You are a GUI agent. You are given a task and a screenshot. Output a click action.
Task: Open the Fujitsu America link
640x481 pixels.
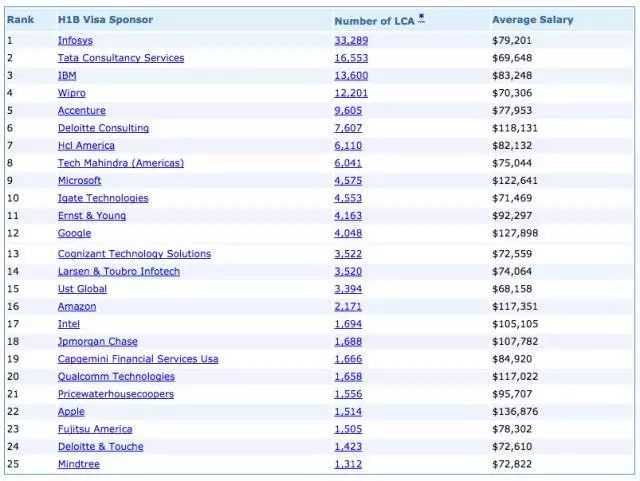(x=95, y=429)
